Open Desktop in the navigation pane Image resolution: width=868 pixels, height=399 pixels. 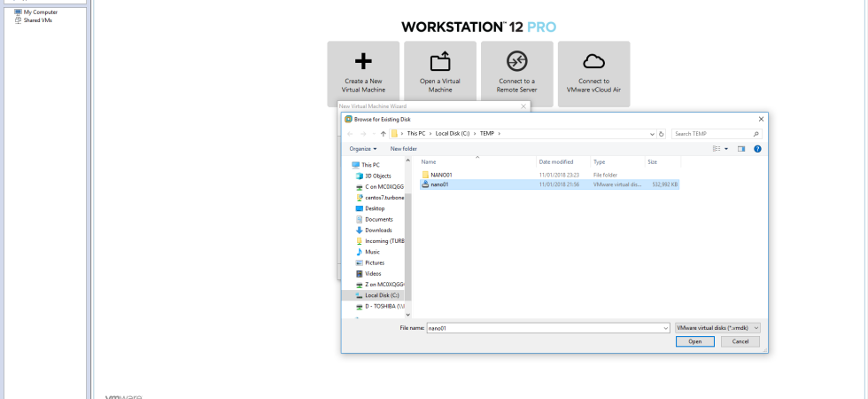370,208
